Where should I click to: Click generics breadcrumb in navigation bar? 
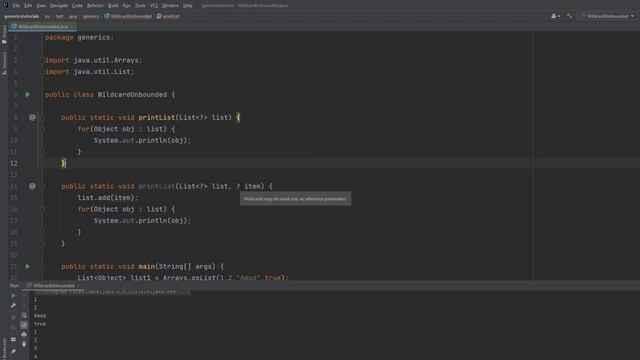[x=91, y=16]
